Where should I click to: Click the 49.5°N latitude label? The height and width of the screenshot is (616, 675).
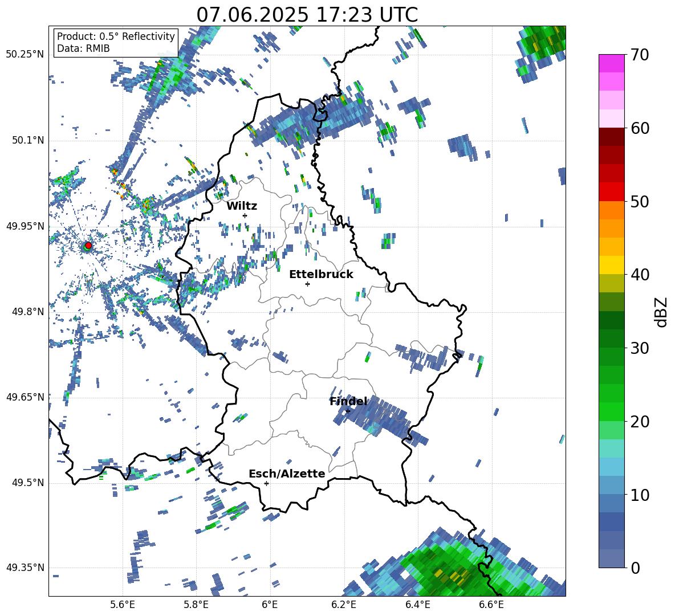(x=27, y=483)
